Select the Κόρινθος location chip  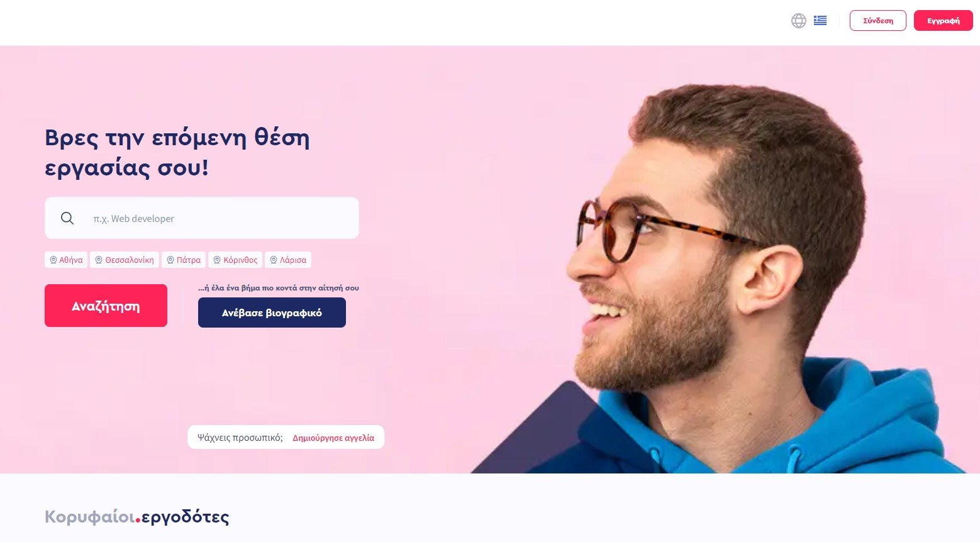(235, 260)
